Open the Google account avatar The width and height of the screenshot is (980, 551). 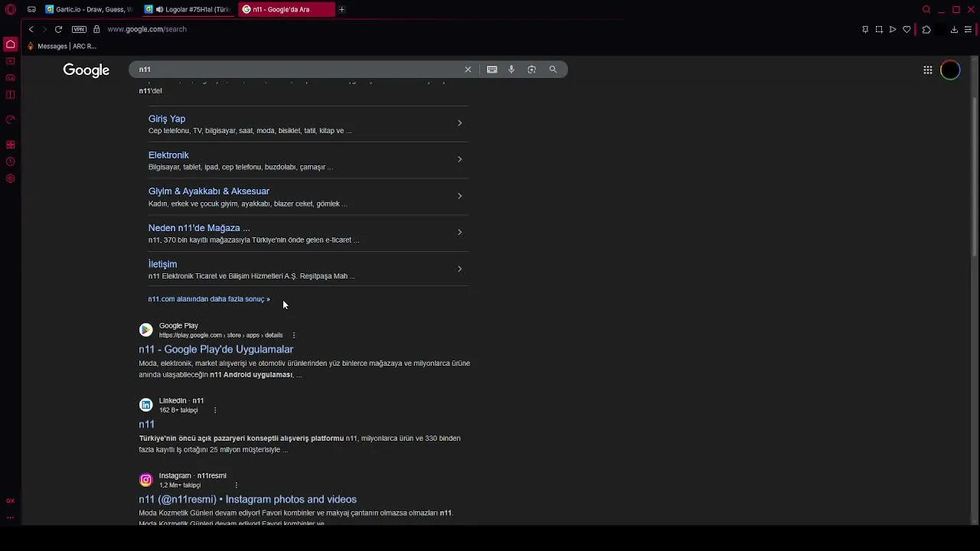pos(950,70)
